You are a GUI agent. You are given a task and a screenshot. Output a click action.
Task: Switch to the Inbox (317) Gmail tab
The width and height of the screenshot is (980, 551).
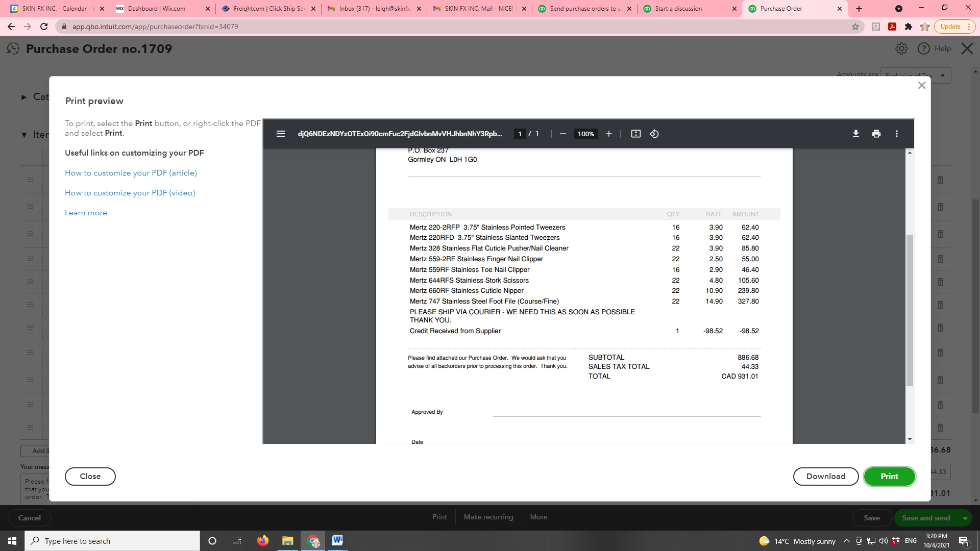click(x=374, y=9)
